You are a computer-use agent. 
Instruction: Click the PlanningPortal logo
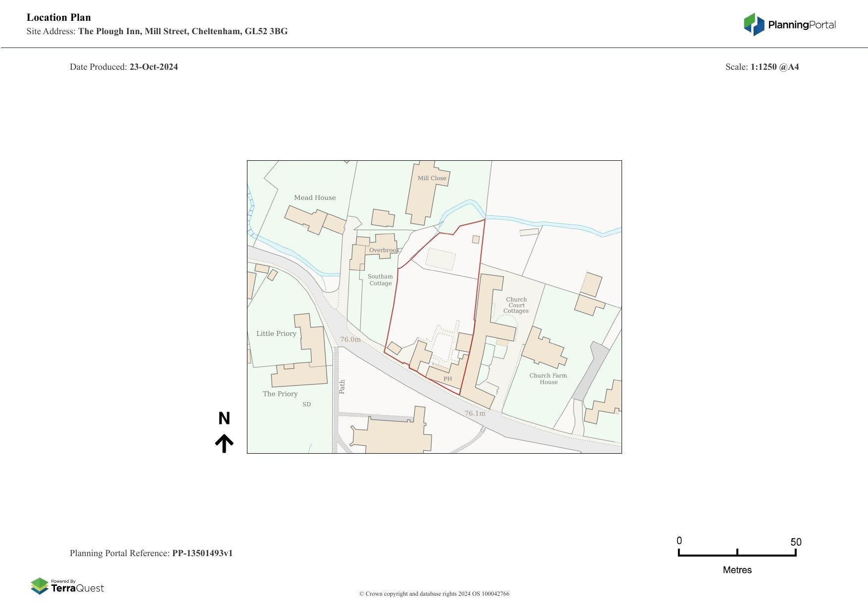(x=789, y=25)
